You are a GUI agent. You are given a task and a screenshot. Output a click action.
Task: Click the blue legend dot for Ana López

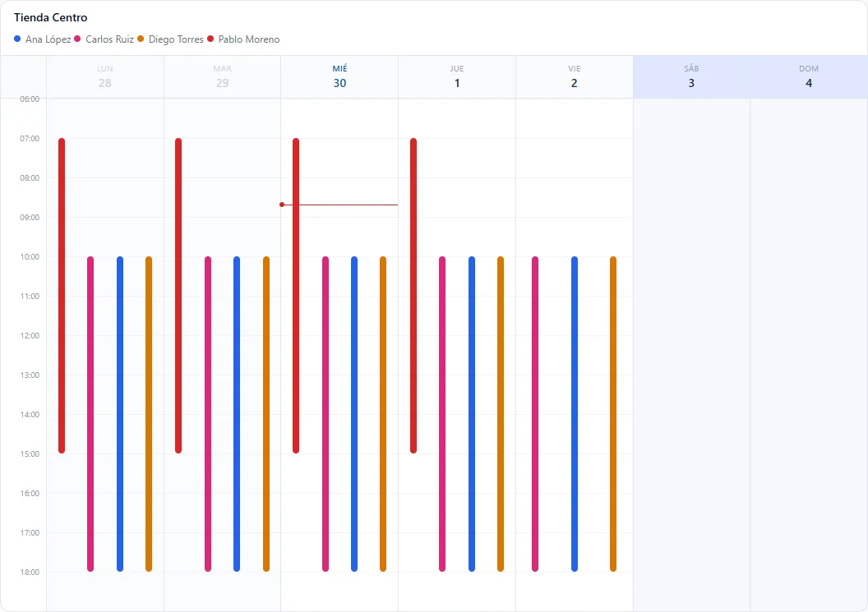17,39
